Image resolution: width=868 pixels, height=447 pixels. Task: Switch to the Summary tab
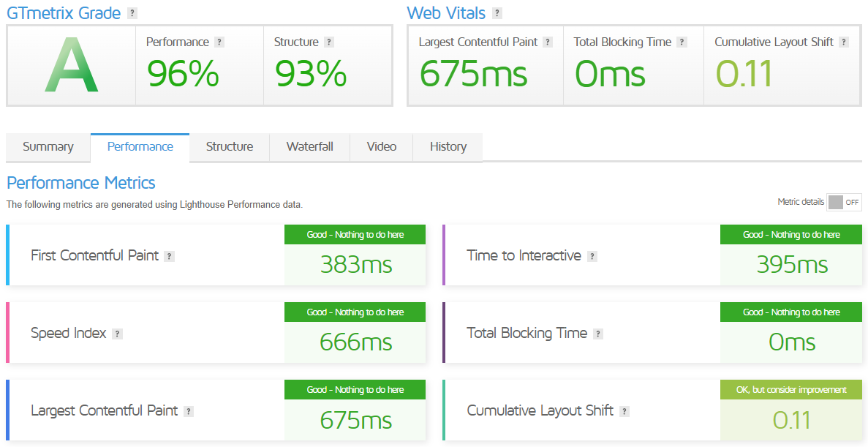[48, 147]
